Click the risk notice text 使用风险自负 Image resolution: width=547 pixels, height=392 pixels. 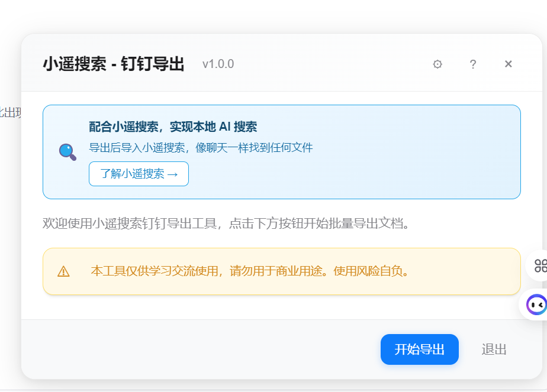click(371, 271)
